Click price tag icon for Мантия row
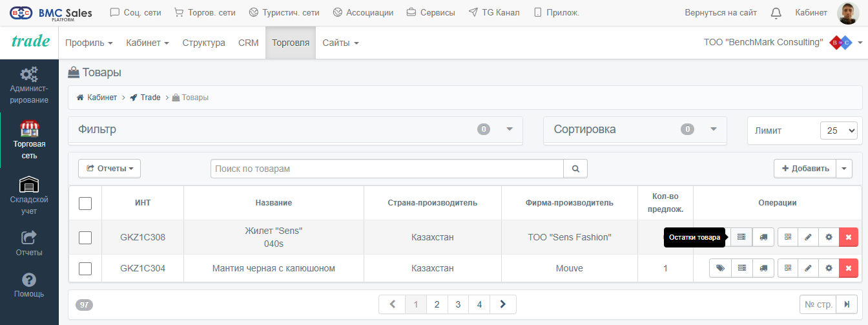This screenshot has height=325, width=868. tap(720, 268)
